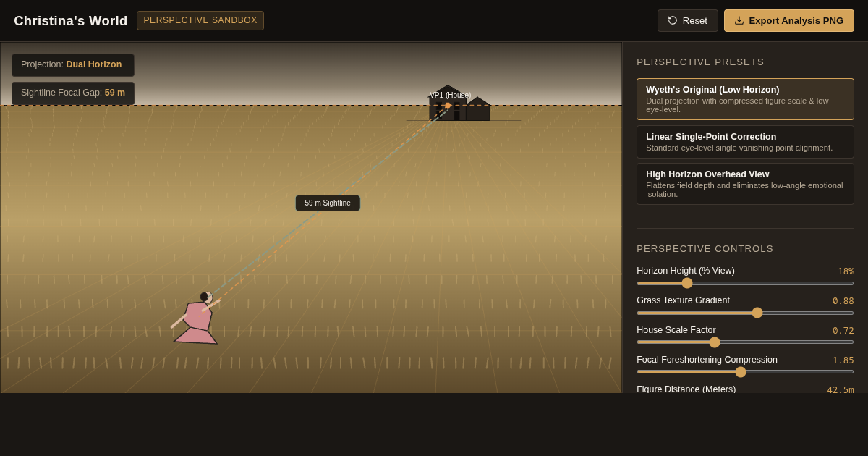Screen dimensions: 868x456
Task: Click the Perspective Presets heading
Action: pyautogui.click(x=700, y=62)
